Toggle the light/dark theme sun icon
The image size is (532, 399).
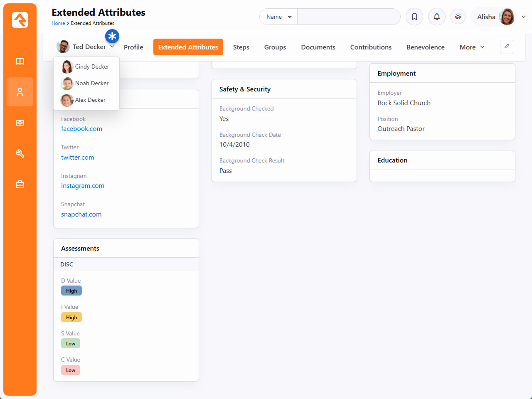click(x=458, y=17)
